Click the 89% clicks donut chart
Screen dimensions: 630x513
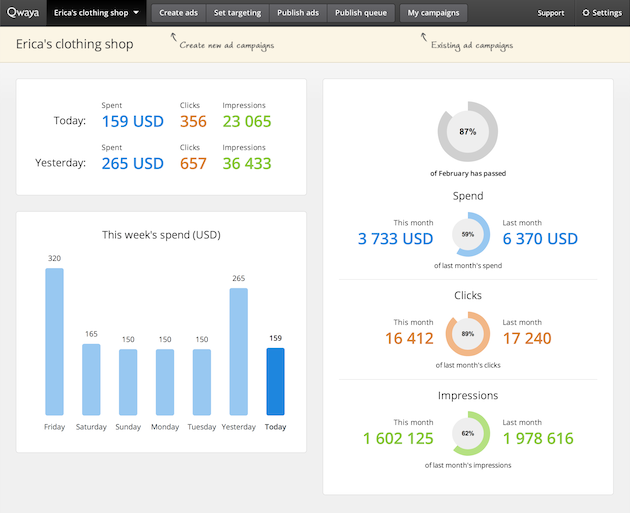click(468, 334)
